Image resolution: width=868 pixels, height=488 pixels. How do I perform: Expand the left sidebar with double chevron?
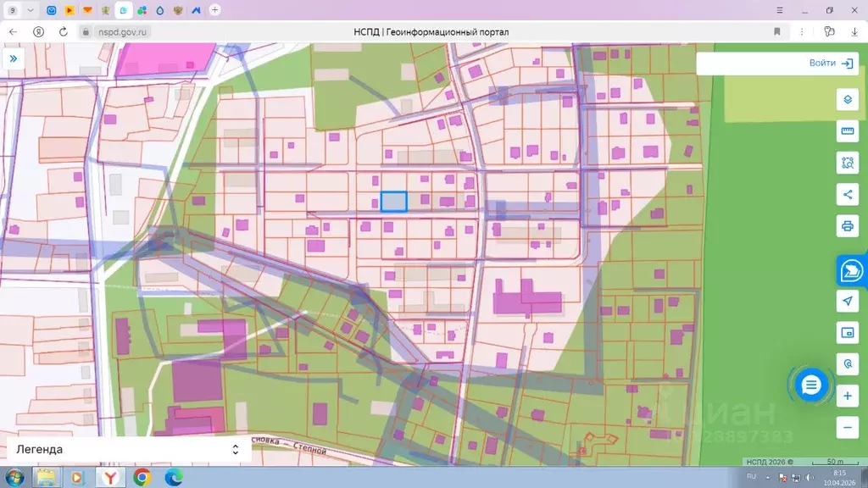click(x=14, y=58)
